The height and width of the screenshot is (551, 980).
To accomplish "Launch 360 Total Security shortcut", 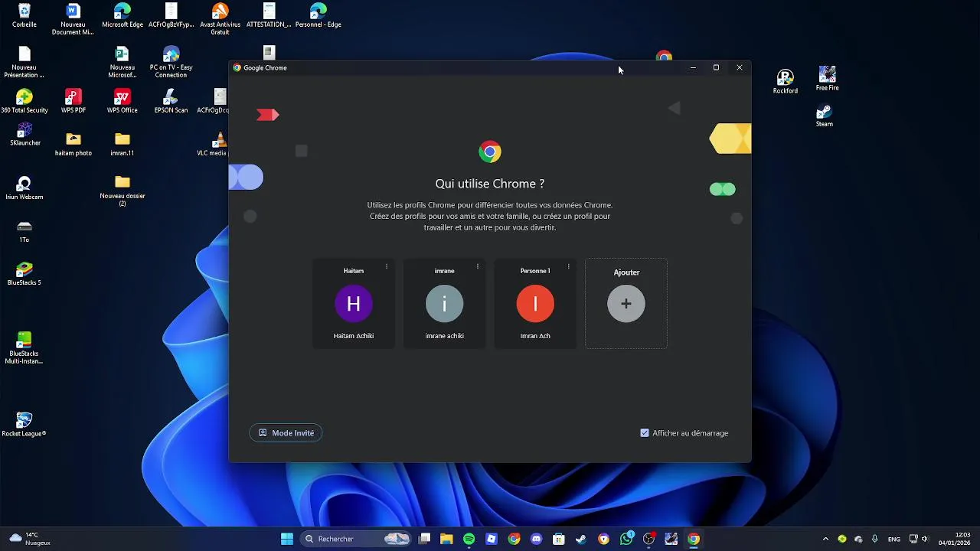I will pyautogui.click(x=24, y=101).
